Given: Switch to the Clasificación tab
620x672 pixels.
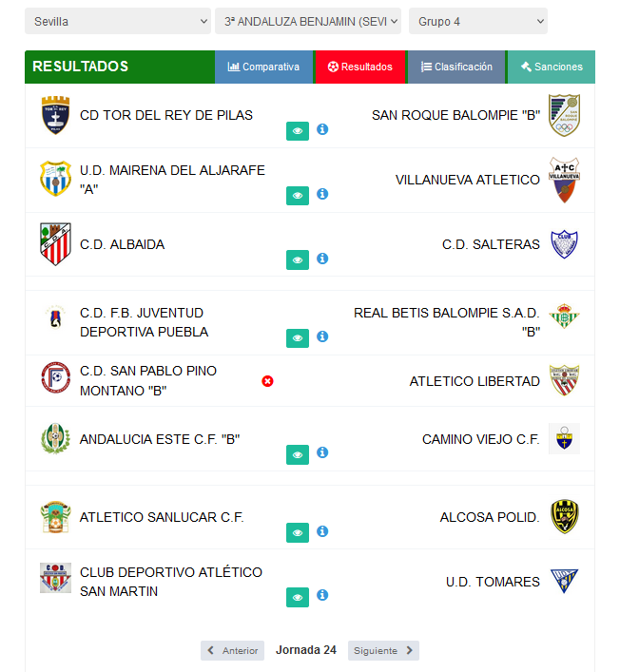Looking at the screenshot, I should (x=456, y=67).
